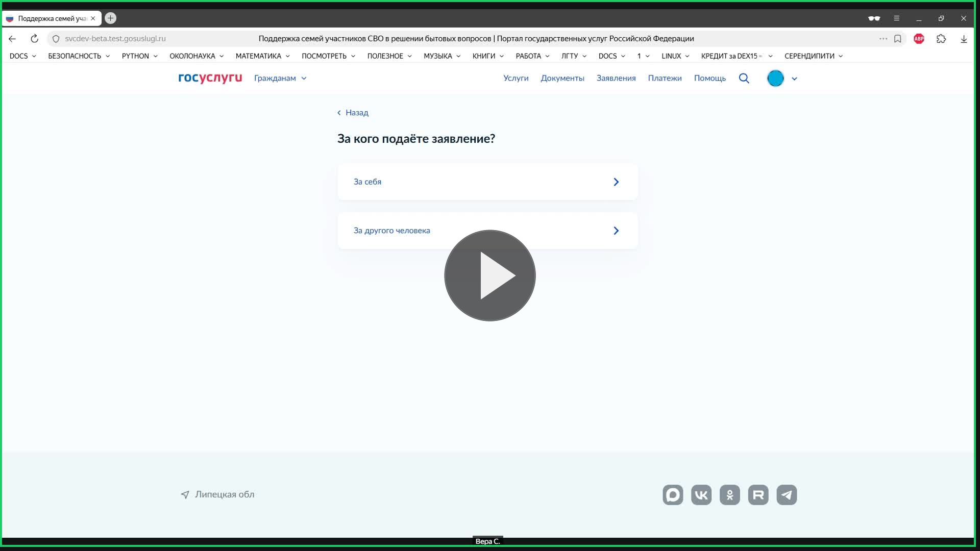Open the VK social icon
980x551 pixels.
click(701, 495)
